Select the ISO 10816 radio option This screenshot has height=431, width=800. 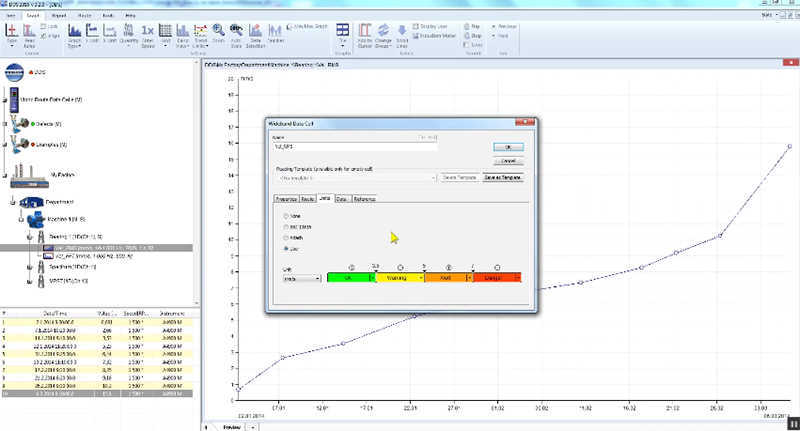tap(287, 226)
